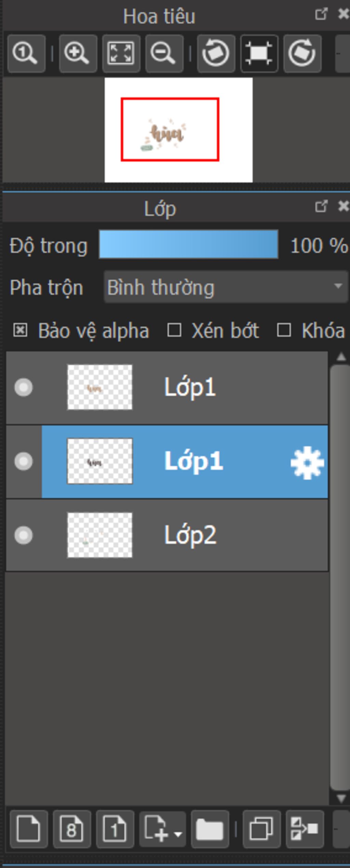Screen dimensions: 350x868
Task: Create a new layer folder
Action: click(x=210, y=829)
